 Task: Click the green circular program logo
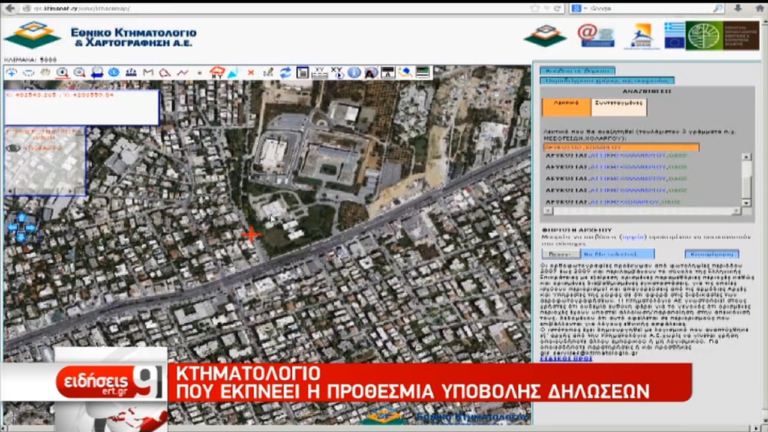click(x=704, y=35)
